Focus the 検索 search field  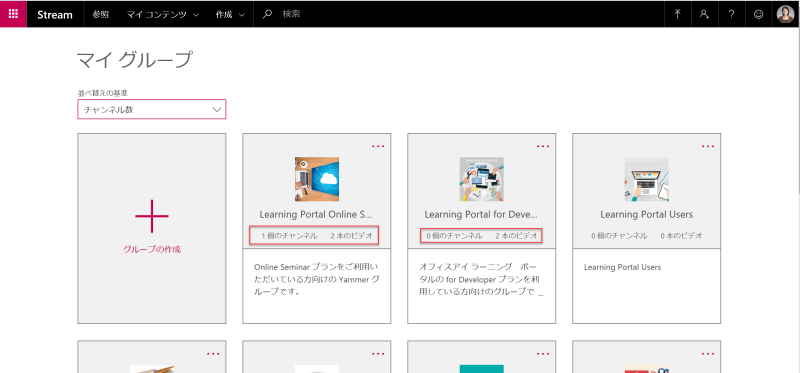click(x=459, y=14)
